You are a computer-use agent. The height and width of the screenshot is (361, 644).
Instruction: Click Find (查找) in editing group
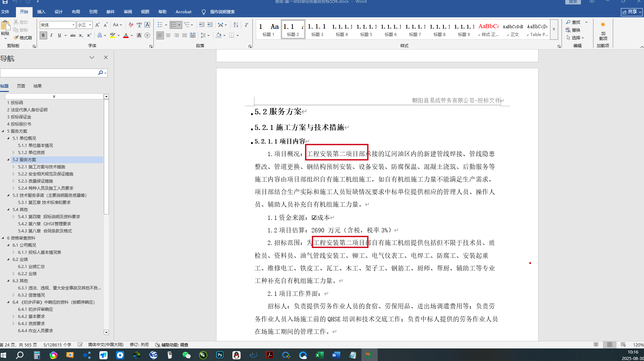tap(573, 22)
